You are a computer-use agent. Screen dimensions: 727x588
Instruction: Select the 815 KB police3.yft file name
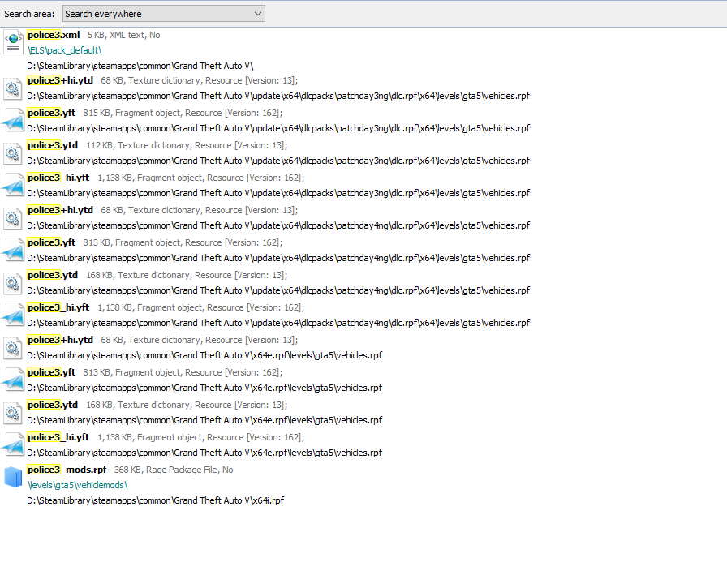coord(51,113)
